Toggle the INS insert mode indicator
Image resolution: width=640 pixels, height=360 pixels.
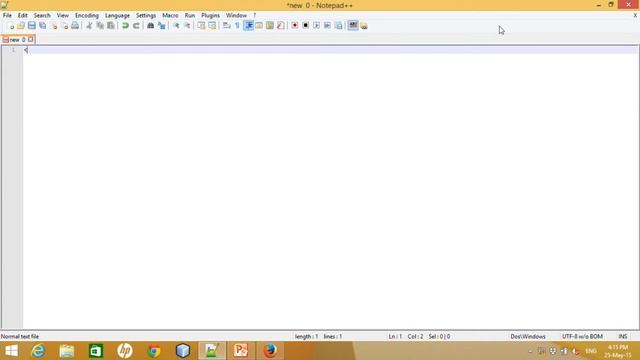[622, 337]
